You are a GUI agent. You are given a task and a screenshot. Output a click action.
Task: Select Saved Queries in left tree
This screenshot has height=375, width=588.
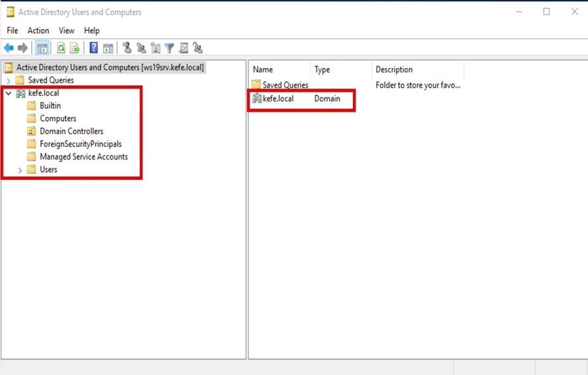tap(50, 80)
